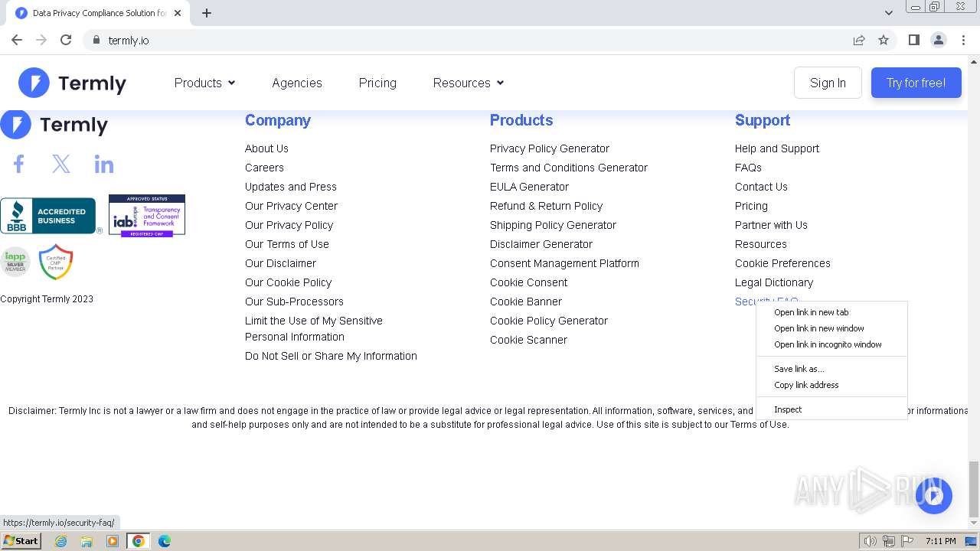
Task: Open the Consent Management Platform link
Action: (x=564, y=263)
